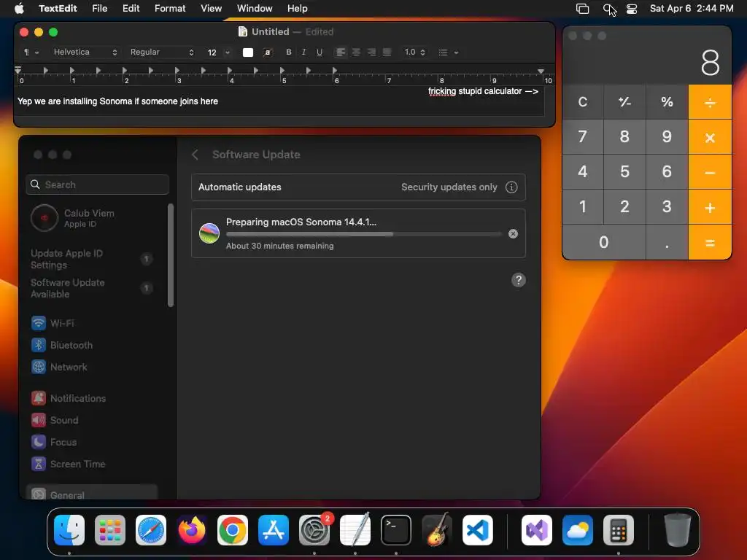Open the Window menu
Image resolution: width=747 pixels, height=560 pixels.
tap(255, 9)
